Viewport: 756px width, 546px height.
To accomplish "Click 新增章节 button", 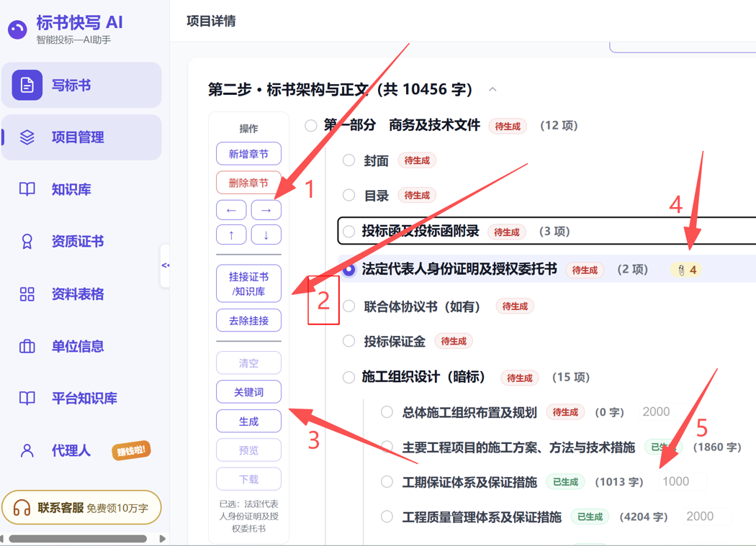I will (x=249, y=154).
